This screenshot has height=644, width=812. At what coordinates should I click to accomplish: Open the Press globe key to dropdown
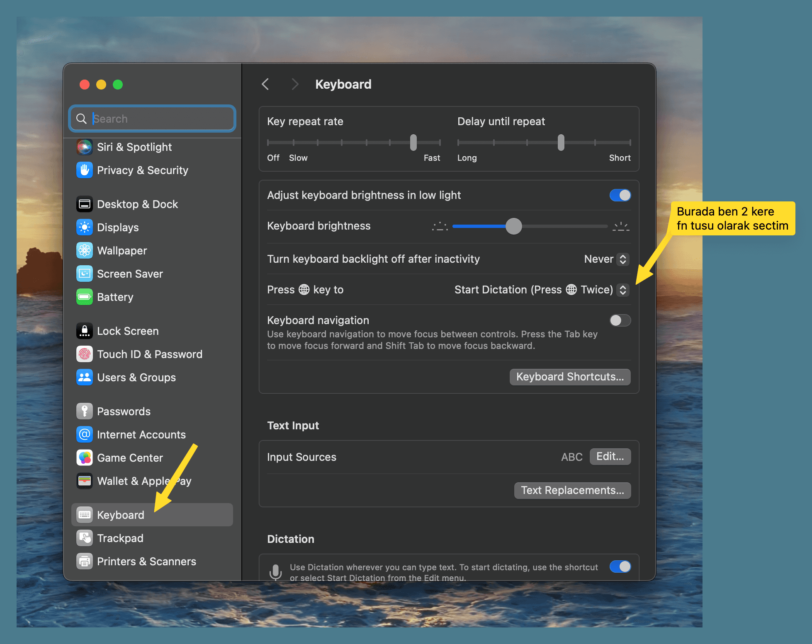click(x=541, y=290)
